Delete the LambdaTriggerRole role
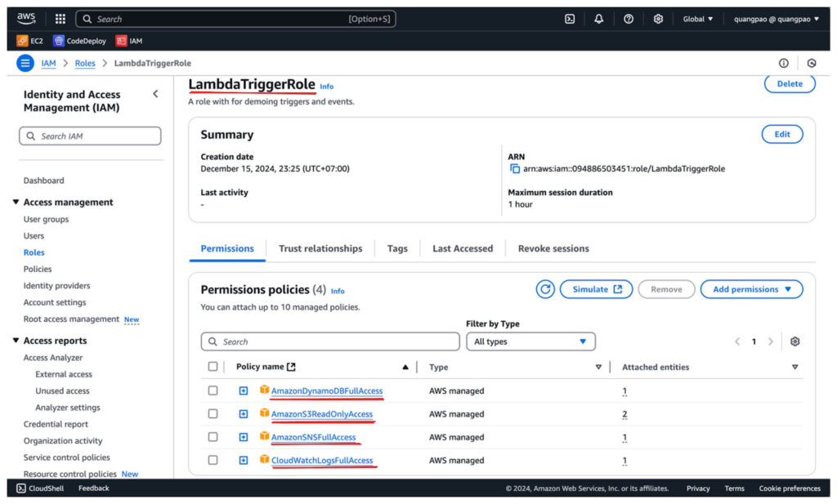 (x=790, y=84)
